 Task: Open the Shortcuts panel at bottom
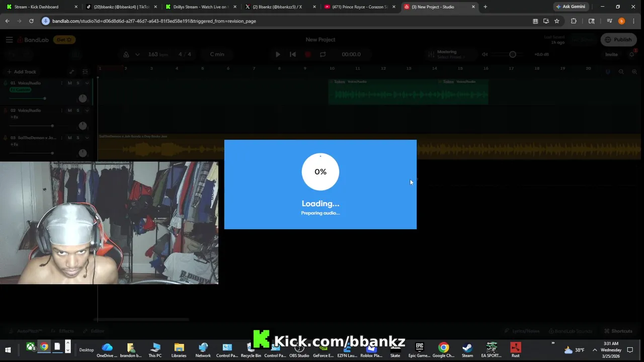pyautogui.click(x=618, y=331)
